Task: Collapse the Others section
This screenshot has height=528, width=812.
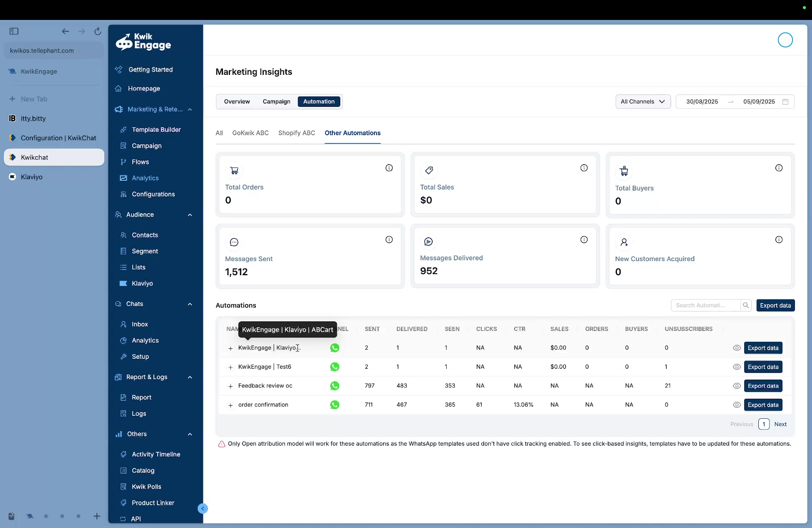Action: pyautogui.click(x=190, y=434)
